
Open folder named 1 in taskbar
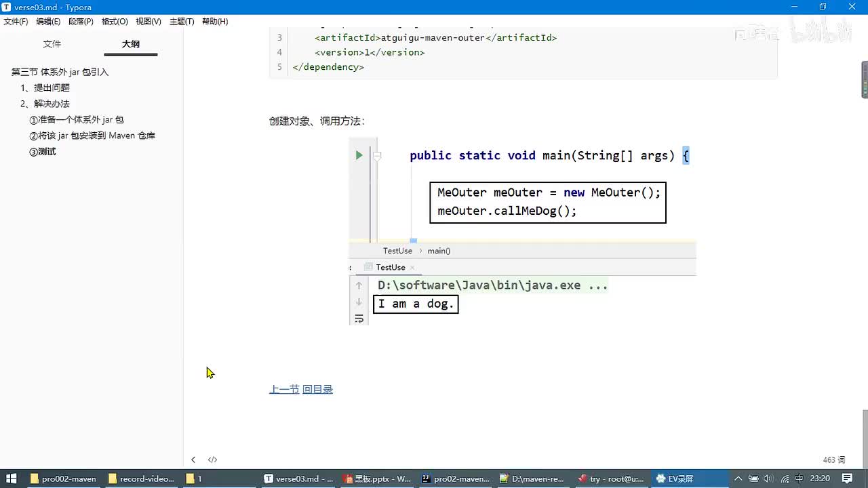(220, 479)
